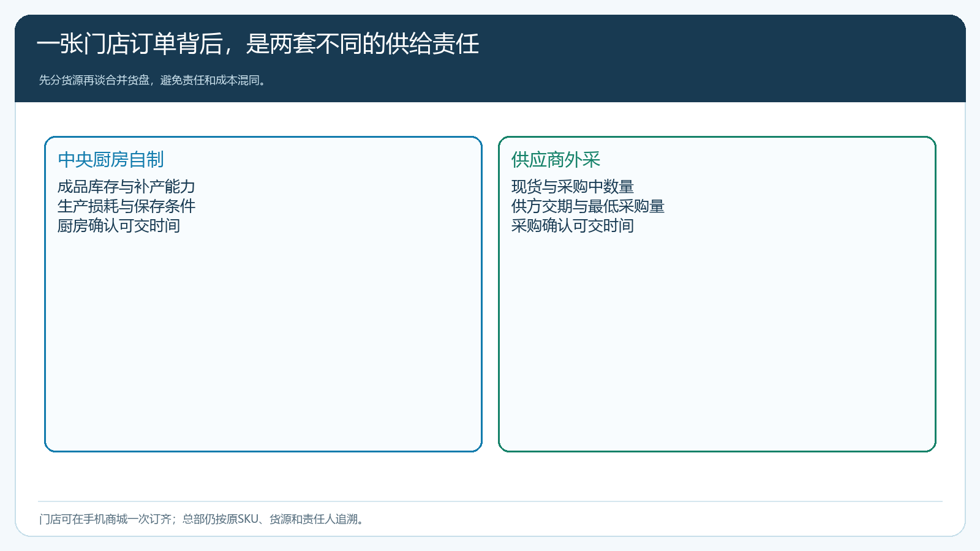Click the slide title 一张门店订单背后，是两套不同的供给责任
980x551 pixels.
click(258, 44)
